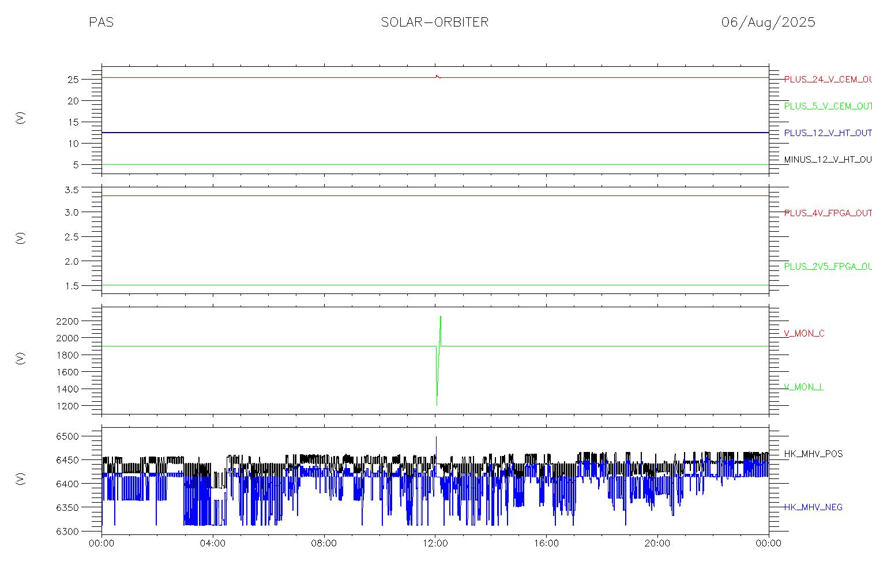Click the 00:00 start time tick label
The height and width of the screenshot is (588, 872).
(102, 543)
